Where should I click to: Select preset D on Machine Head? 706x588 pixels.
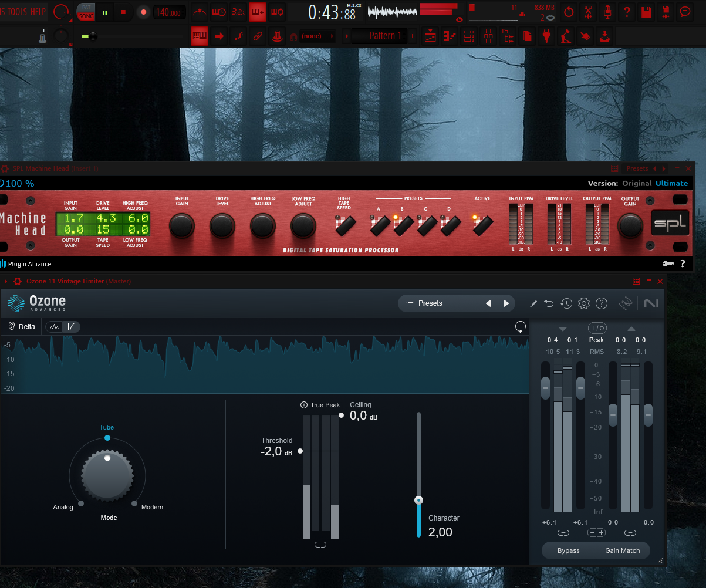pos(450,225)
